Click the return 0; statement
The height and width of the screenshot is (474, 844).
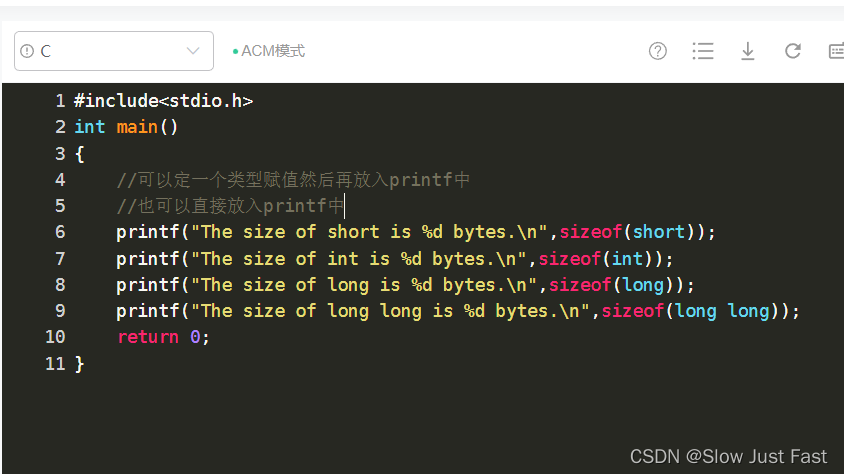[x=163, y=337]
